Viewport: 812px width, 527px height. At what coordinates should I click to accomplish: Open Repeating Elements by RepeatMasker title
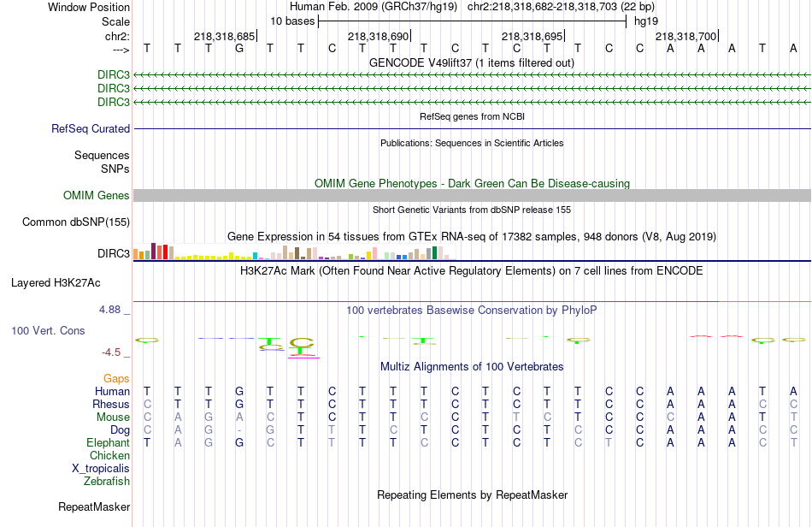[x=472, y=494]
